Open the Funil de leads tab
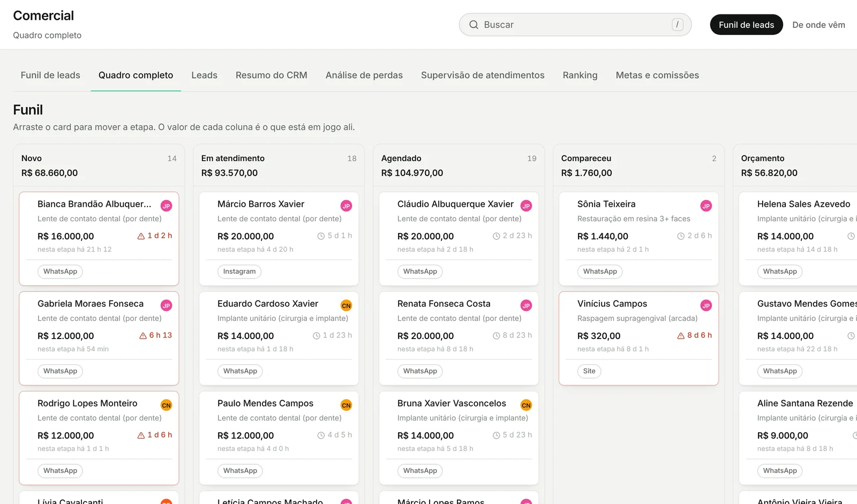This screenshot has height=504, width=857. (50, 75)
